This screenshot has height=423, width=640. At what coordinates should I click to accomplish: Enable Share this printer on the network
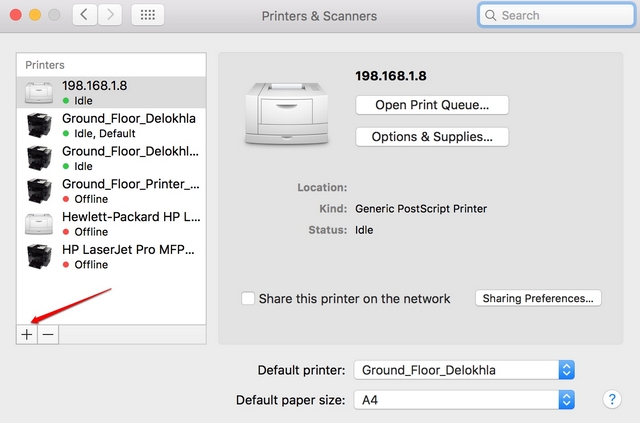[x=248, y=298]
